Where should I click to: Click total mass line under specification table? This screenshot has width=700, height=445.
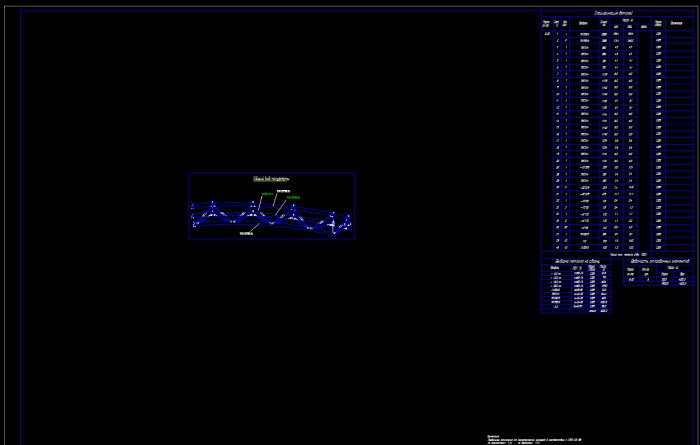click(628, 254)
